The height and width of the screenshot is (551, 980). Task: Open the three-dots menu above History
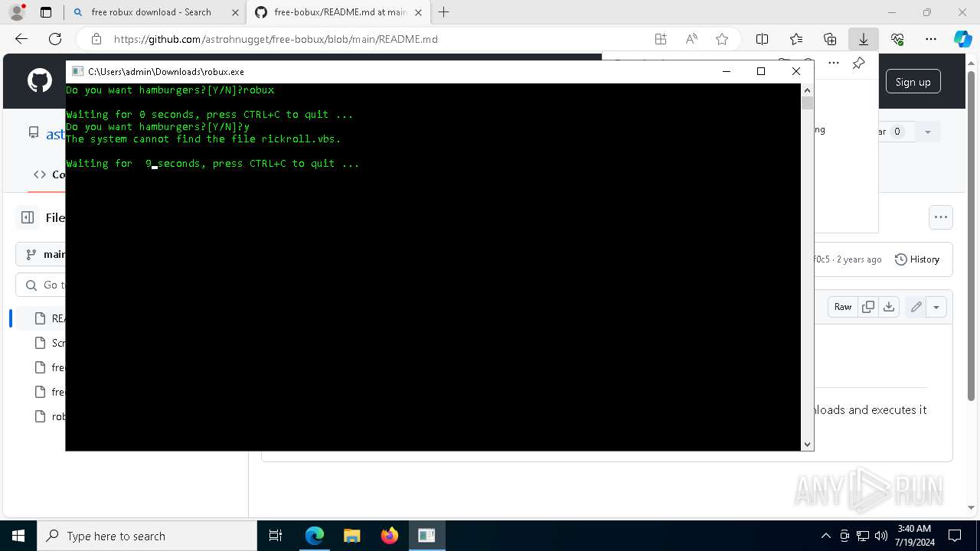[941, 217]
